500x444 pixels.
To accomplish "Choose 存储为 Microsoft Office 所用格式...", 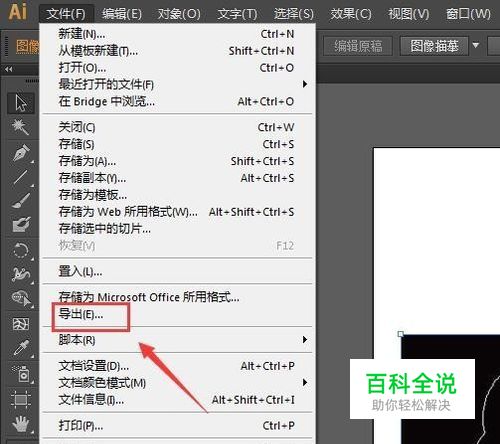I will click(177, 297).
